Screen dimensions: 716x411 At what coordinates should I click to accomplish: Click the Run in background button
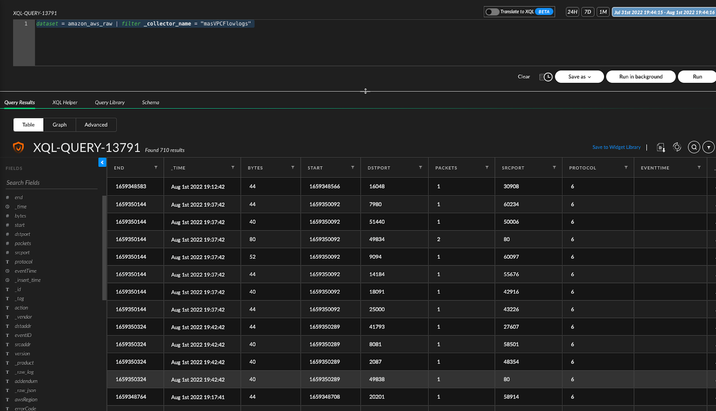(x=640, y=76)
